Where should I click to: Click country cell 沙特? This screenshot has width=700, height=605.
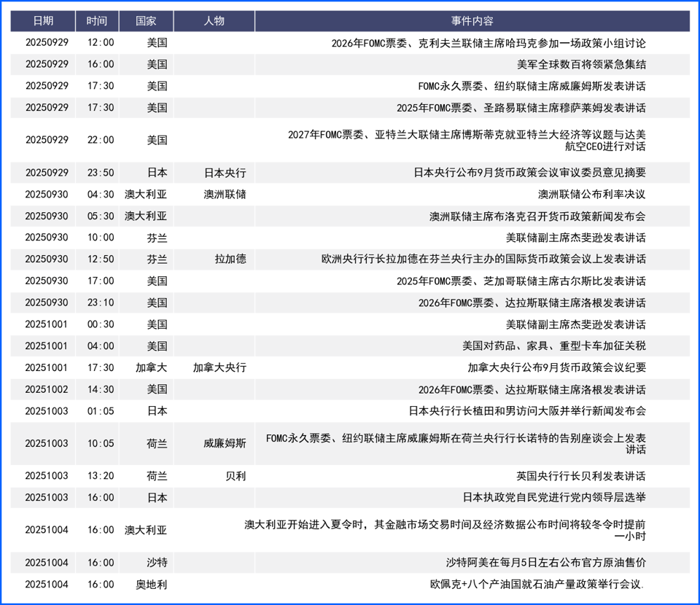pos(157,563)
